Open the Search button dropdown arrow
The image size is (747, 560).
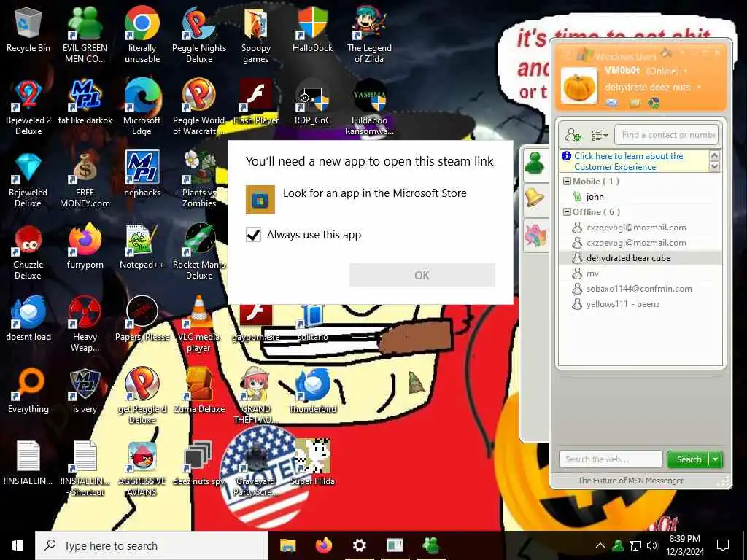click(716, 459)
